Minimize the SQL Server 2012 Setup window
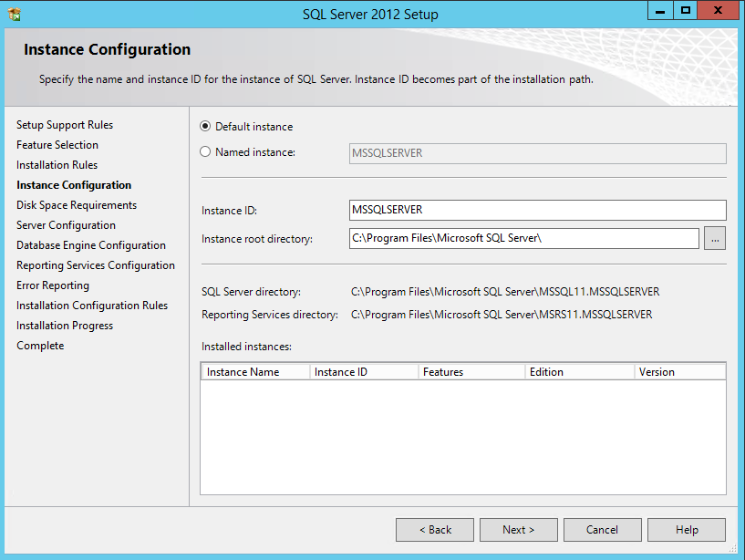Viewport: 745px width, 560px height. [x=659, y=10]
